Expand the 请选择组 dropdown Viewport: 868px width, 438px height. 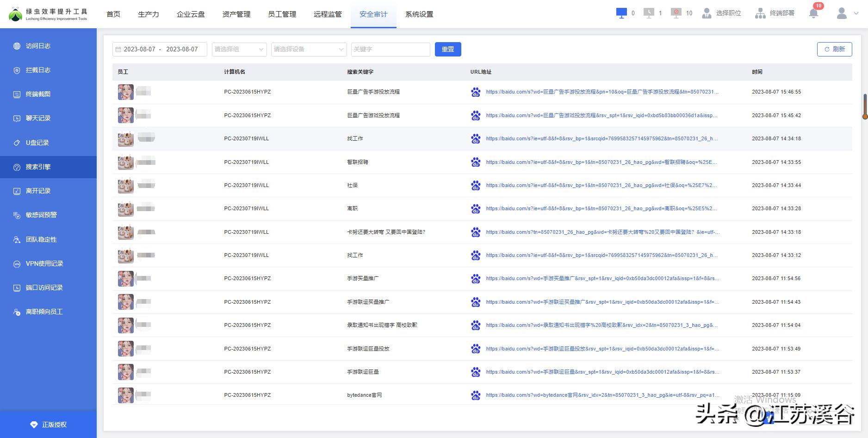pos(239,49)
